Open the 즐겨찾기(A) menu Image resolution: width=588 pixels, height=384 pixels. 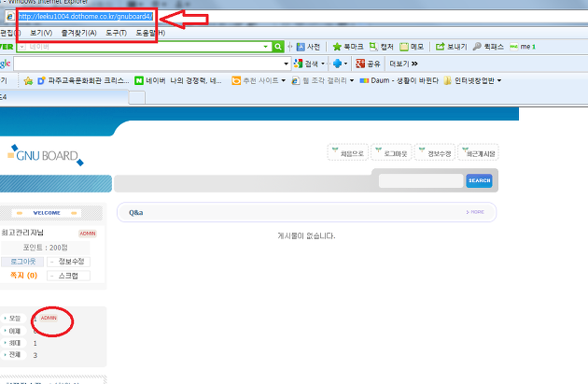[x=78, y=33]
